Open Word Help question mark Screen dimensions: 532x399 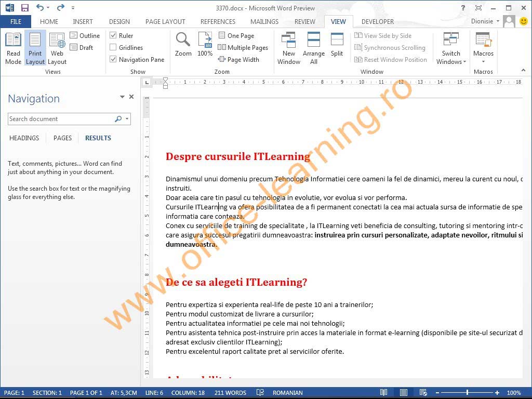click(463, 8)
